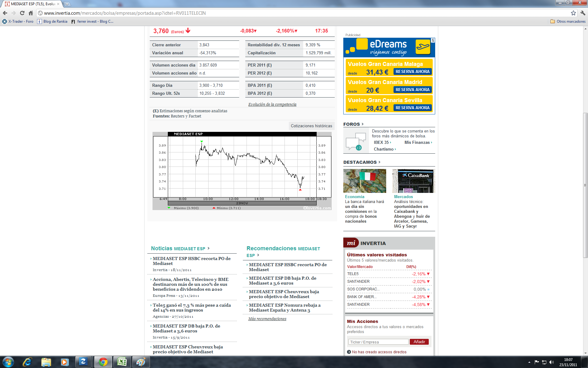Click the forum speech bubbles icon
The height and width of the screenshot is (368, 588).
coord(356,141)
